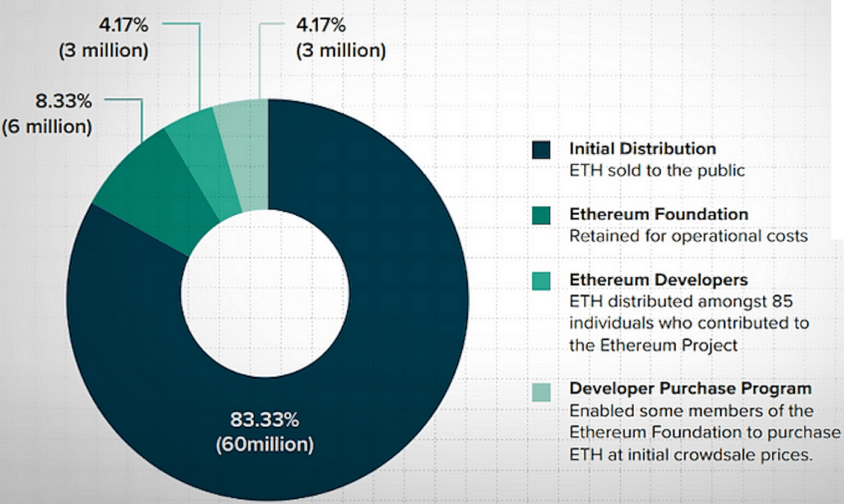Click the 'Ethereum Foundation to purchase' text line
Screen dimensions: 844x504
(x=704, y=433)
